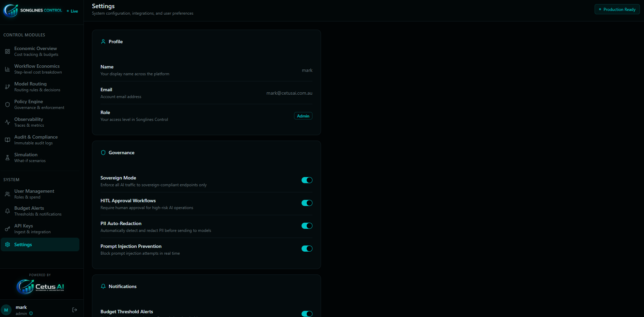Click the Model Routing branch icon
The image size is (644, 317).
click(7, 87)
